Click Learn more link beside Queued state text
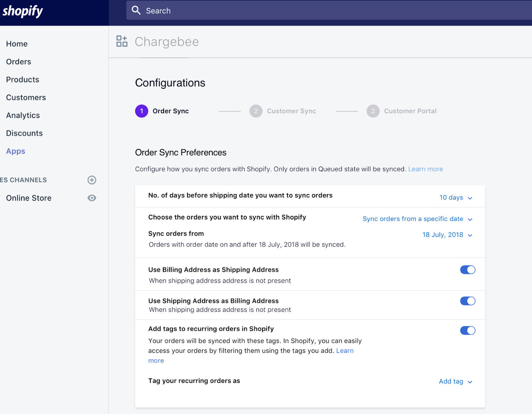The height and width of the screenshot is (414, 532). [425, 169]
